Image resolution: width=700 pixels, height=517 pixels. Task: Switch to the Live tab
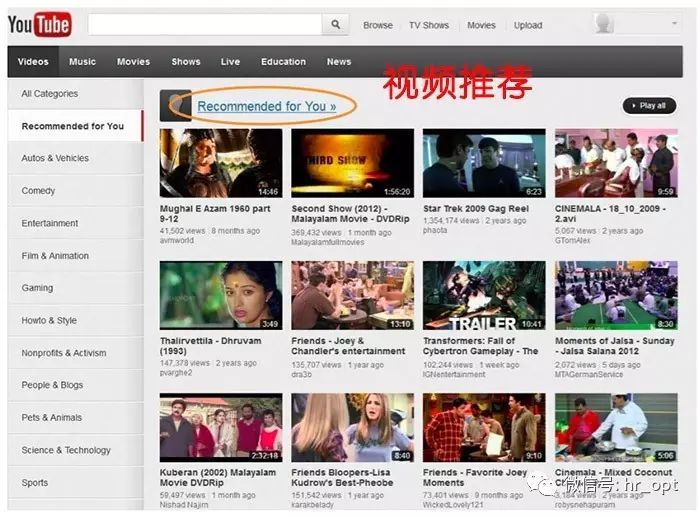230,62
